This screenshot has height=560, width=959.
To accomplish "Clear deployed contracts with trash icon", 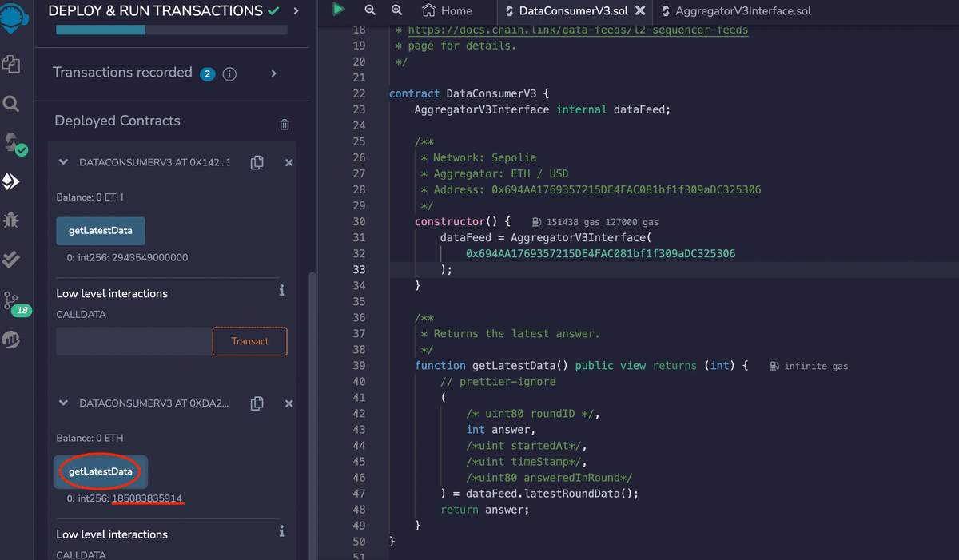I will point(285,125).
